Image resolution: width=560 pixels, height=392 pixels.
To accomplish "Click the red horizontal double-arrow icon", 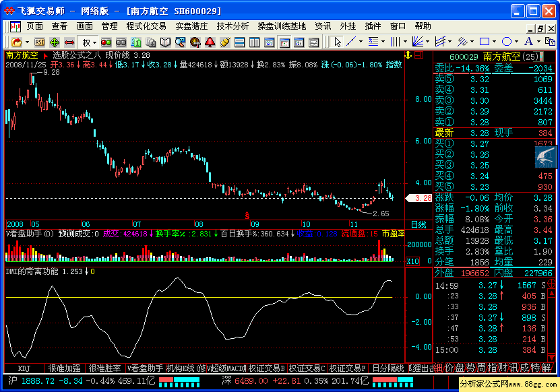I will tap(69, 42).
